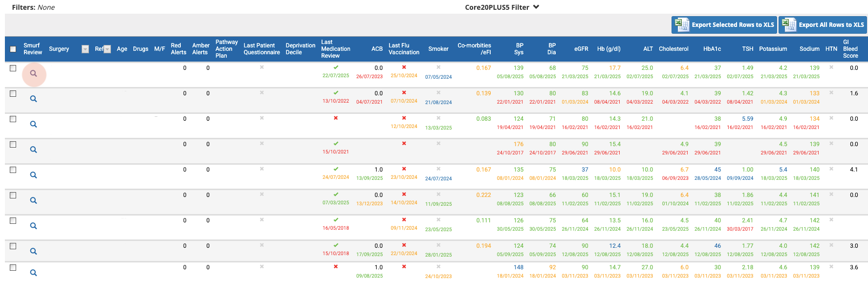The image size is (868, 282).
Task: Open Smurf Review magnifier for row with Hb 14.3
Action: 33,124
